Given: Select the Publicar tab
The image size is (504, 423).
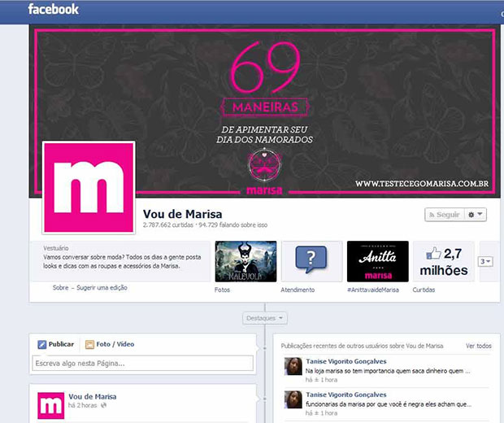Looking at the screenshot, I should 56,344.
